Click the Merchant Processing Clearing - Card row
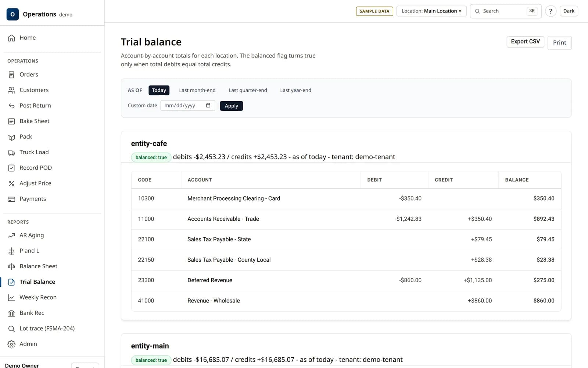The width and height of the screenshot is (588, 368). 346,199
